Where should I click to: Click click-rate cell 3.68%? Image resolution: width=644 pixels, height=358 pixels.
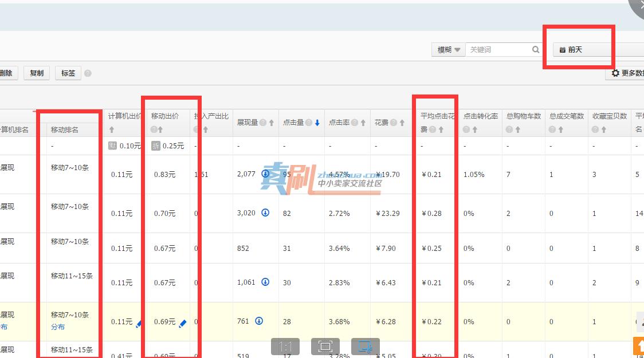(339, 322)
